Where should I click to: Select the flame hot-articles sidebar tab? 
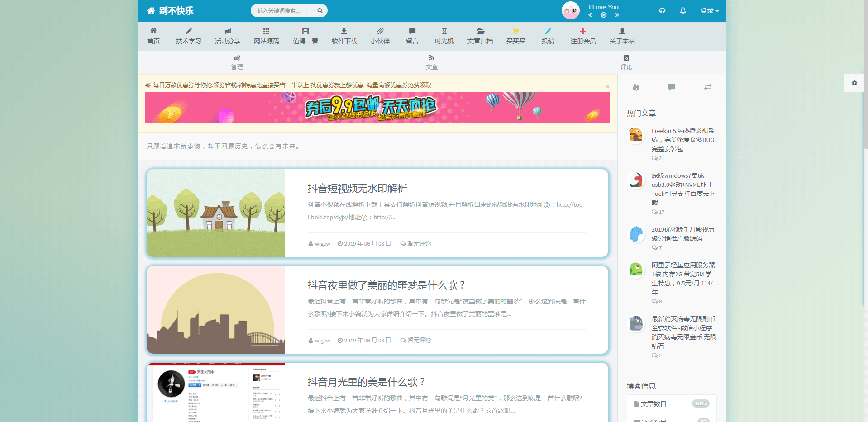(635, 87)
